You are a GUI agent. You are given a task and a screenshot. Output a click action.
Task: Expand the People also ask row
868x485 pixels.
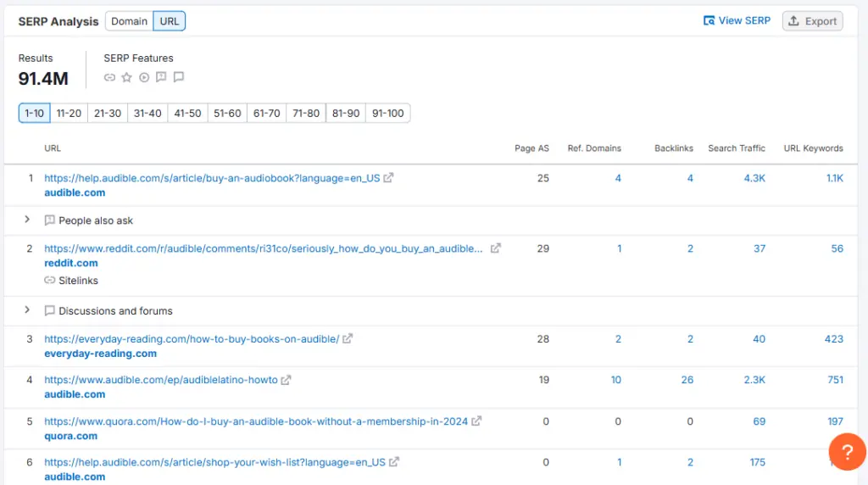tap(27, 220)
